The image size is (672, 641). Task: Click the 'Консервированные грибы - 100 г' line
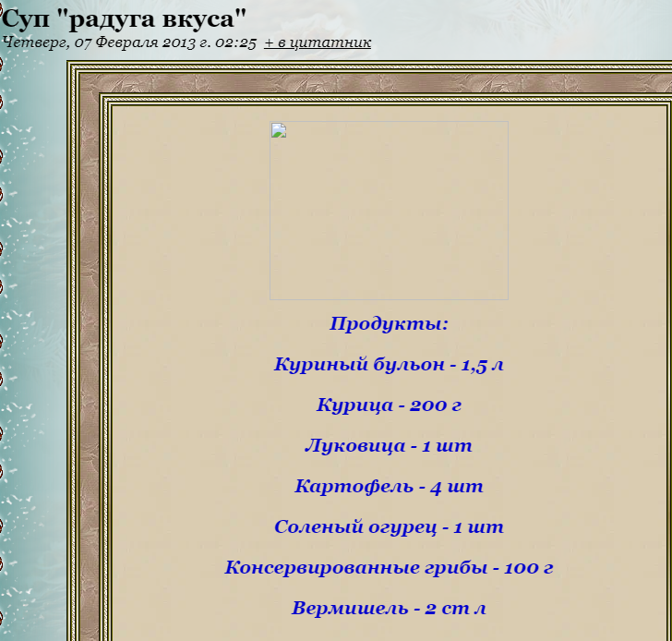389,568
